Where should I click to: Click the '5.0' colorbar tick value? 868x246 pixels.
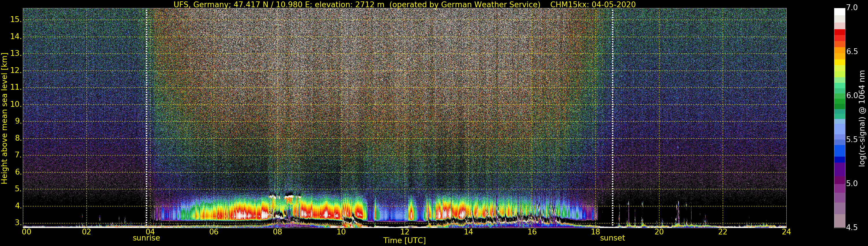852,184
